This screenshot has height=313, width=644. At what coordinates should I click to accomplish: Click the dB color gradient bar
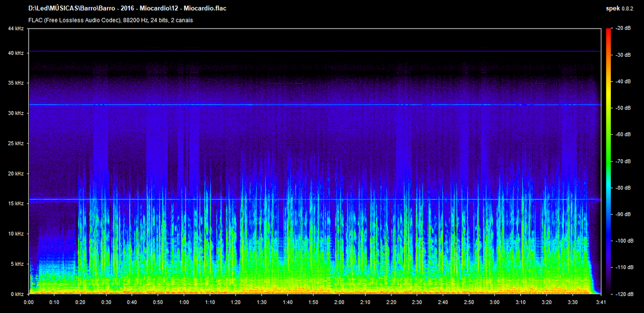(x=608, y=161)
